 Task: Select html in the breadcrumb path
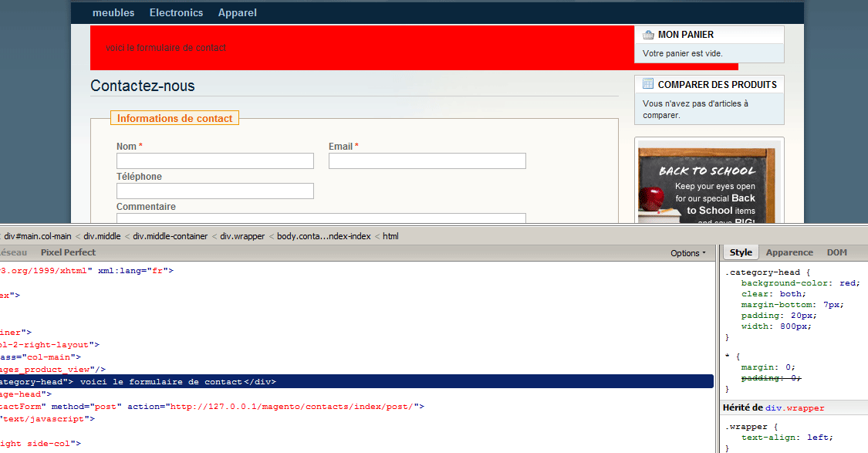390,236
